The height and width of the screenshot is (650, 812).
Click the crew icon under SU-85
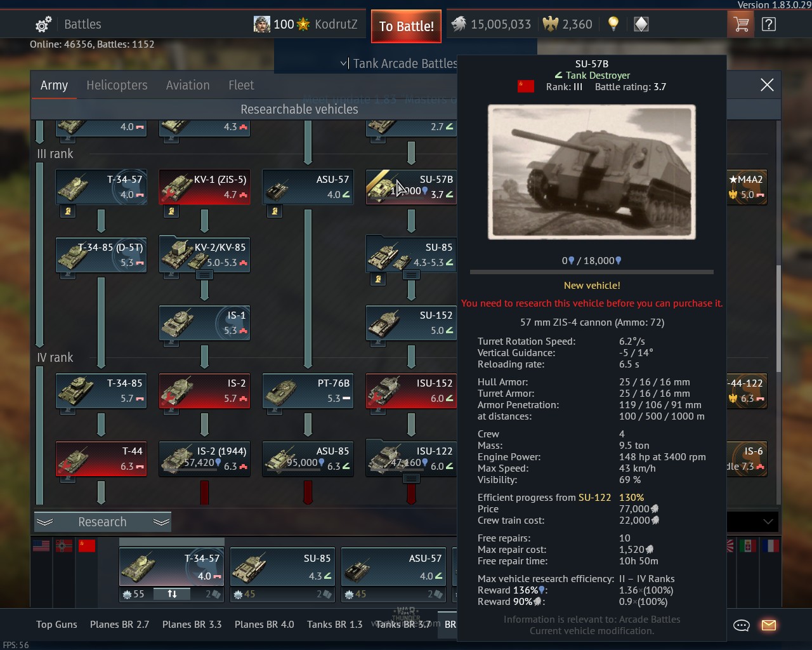378,279
